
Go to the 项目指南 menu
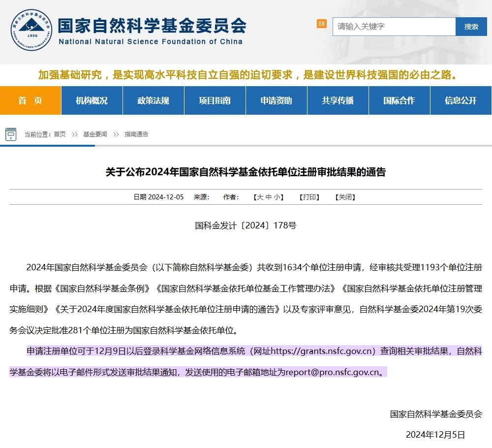click(215, 100)
